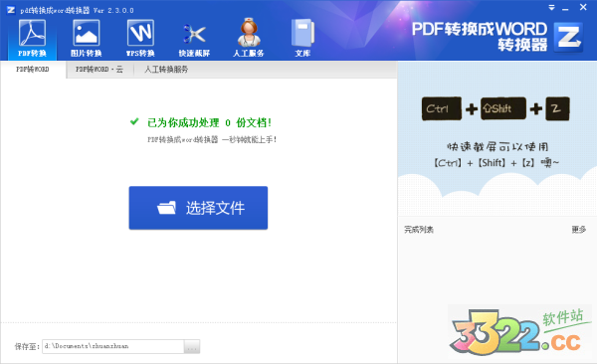Close the converter window
The width and height of the screenshot is (597, 364).
[583, 7]
